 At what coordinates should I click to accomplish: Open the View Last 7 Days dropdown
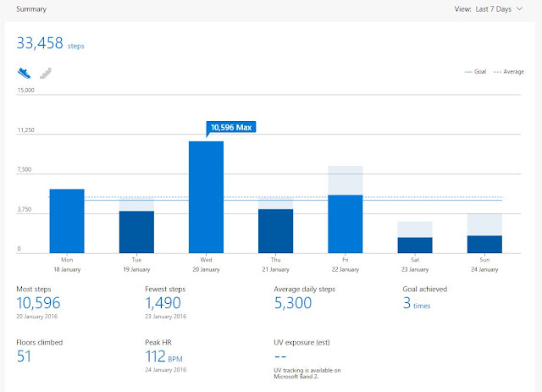point(489,9)
